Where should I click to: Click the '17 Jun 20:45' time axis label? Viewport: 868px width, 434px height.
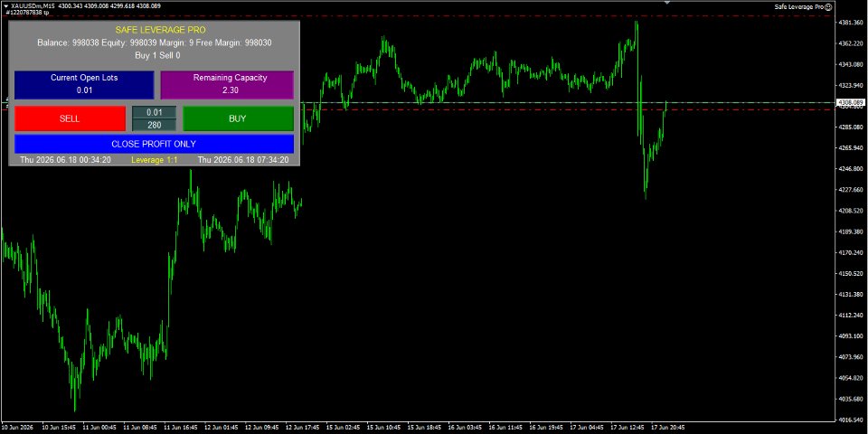[x=668, y=428]
